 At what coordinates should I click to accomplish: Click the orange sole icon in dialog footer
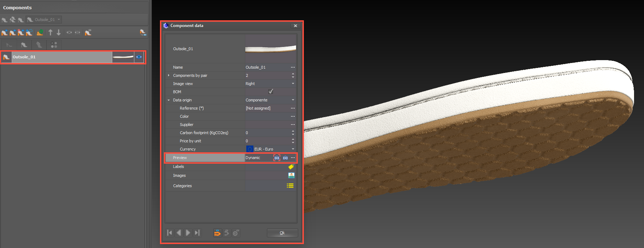(x=217, y=233)
